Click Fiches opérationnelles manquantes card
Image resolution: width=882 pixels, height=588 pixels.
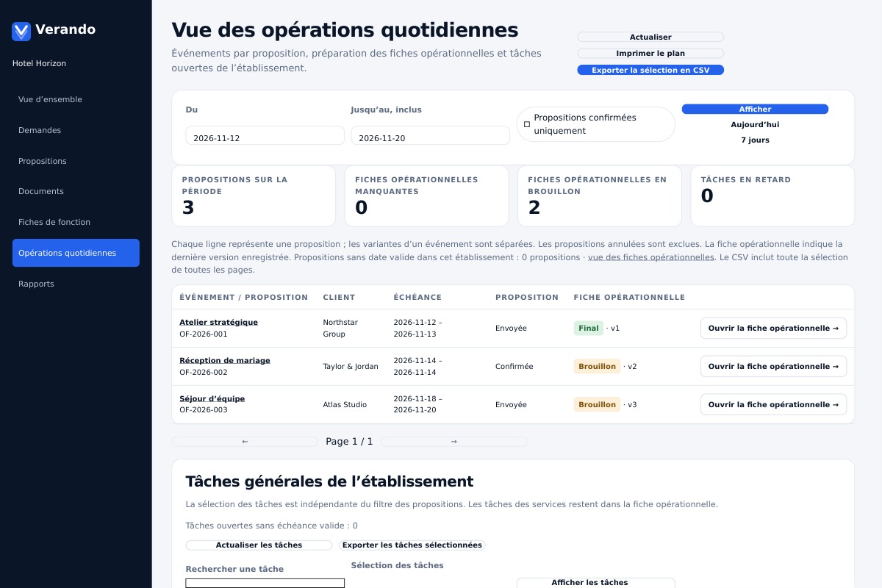(426, 196)
